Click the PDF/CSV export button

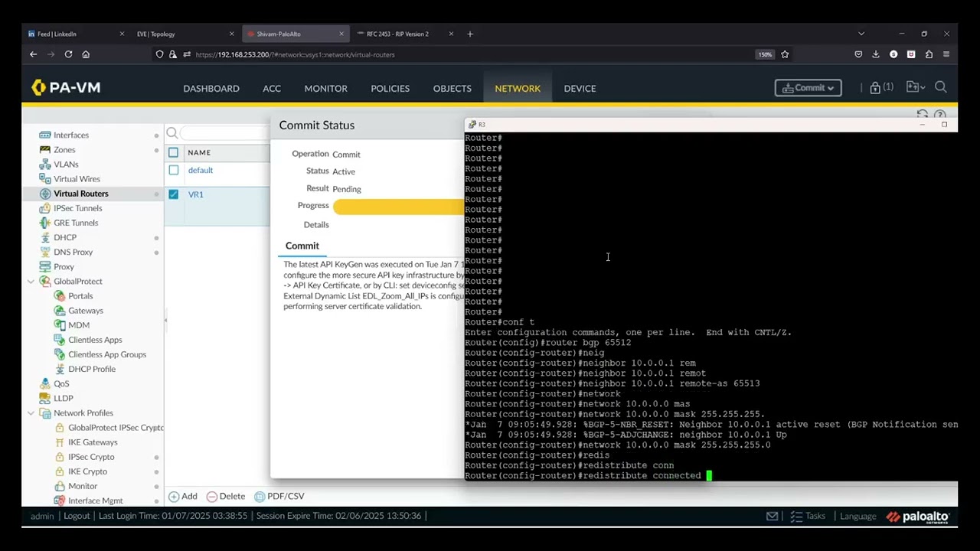pos(279,496)
